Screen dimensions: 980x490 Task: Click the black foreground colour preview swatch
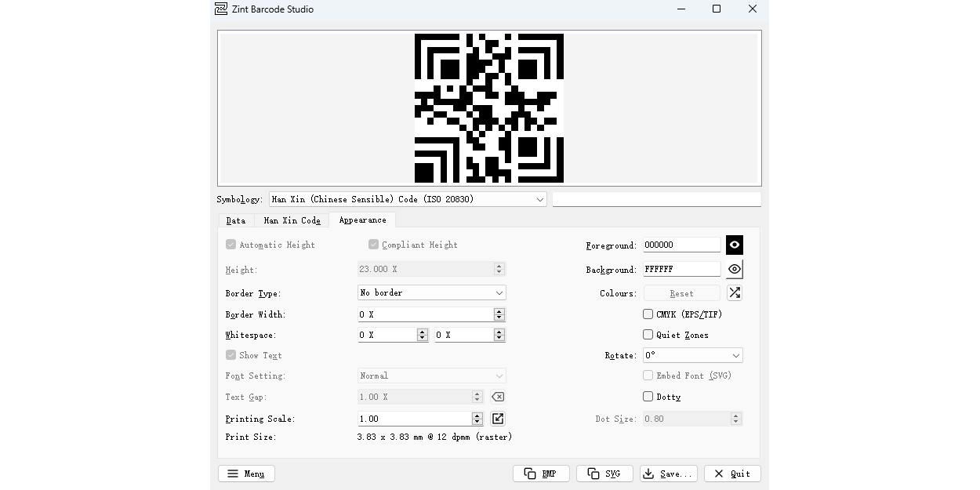pos(733,245)
